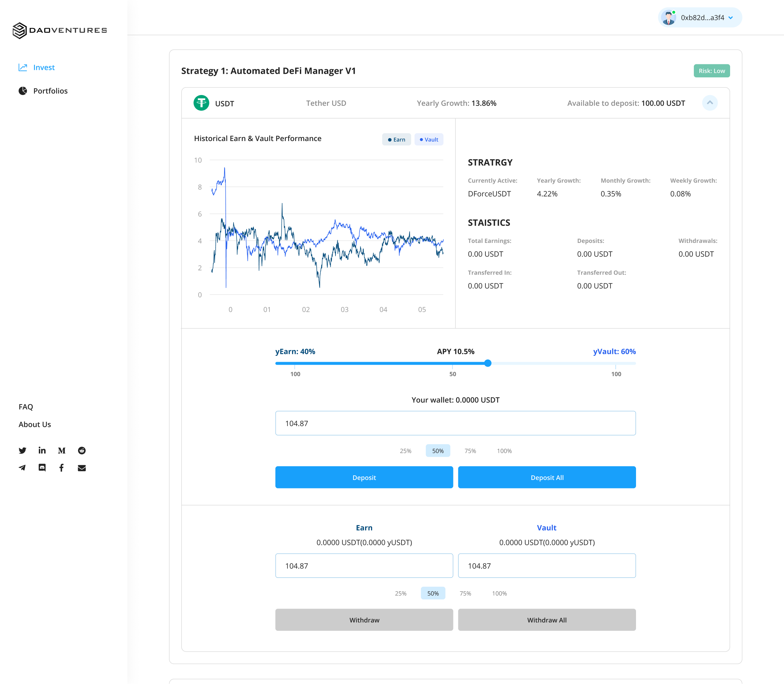Image resolution: width=784 pixels, height=684 pixels.
Task: Click the yEarn: 40% label
Action: coord(295,352)
